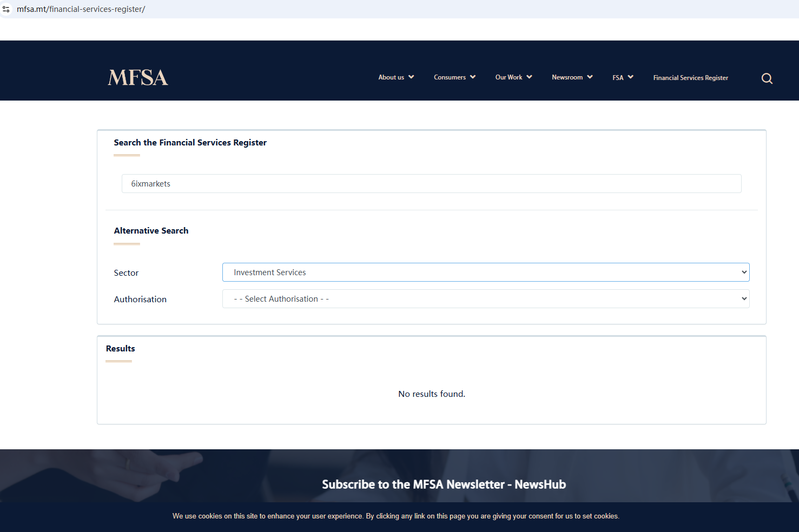This screenshot has width=799, height=532.
Task: Click the Sector field label
Action: (x=126, y=273)
